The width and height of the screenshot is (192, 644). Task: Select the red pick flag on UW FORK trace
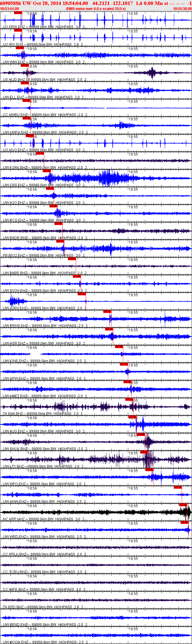[40, 153]
